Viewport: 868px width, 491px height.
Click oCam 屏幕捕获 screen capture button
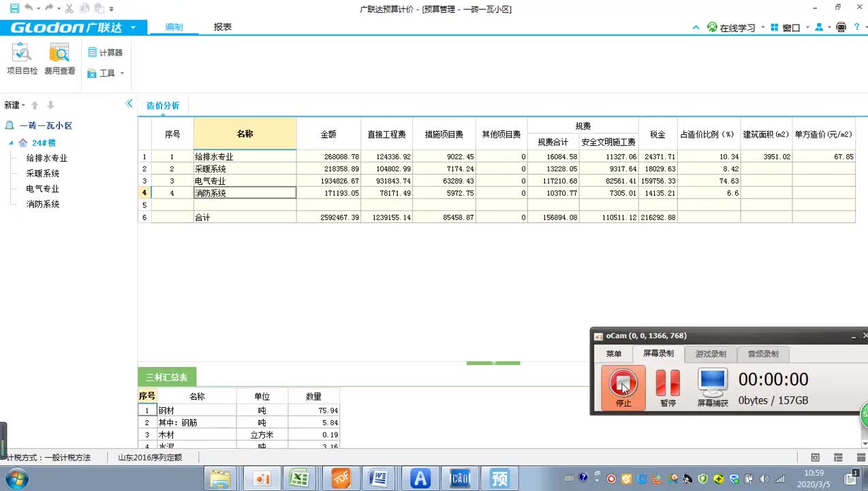tap(713, 388)
